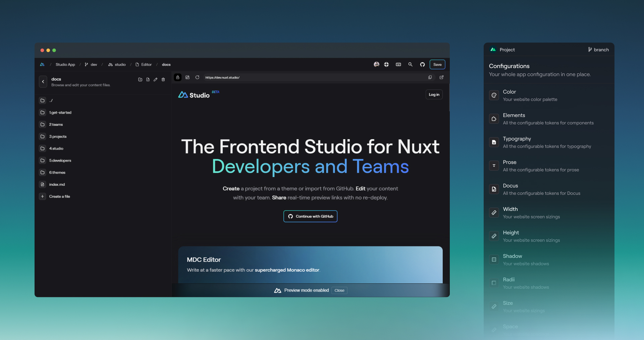
Task: Open the Typography configuration
Action: pos(549,142)
